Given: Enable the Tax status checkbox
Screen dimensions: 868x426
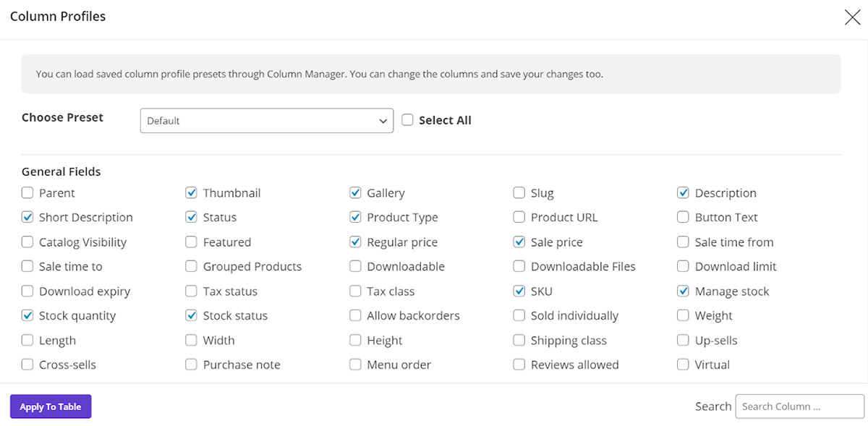Looking at the screenshot, I should 191,291.
